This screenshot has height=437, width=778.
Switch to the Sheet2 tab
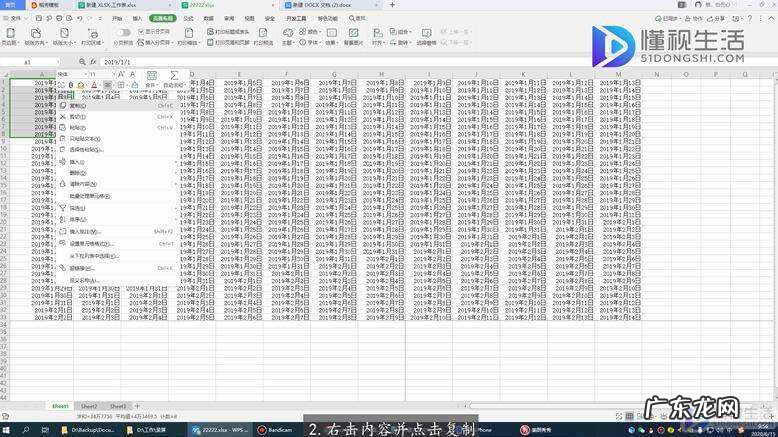90,406
